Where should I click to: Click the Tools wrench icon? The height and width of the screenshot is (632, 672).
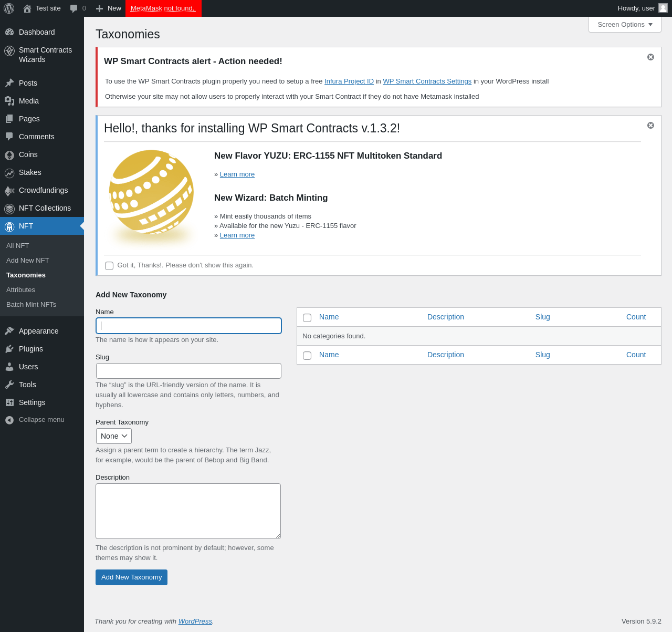pyautogui.click(x=9, y=385)
